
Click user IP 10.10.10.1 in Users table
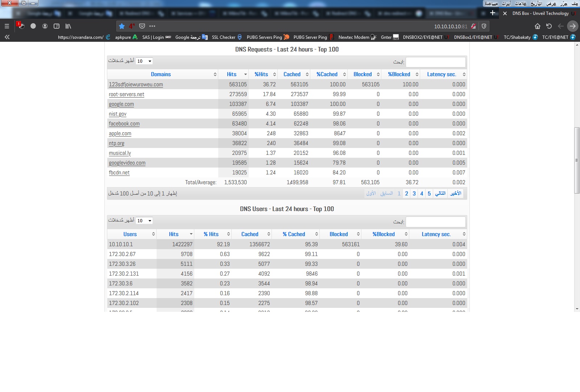(121, 244)
